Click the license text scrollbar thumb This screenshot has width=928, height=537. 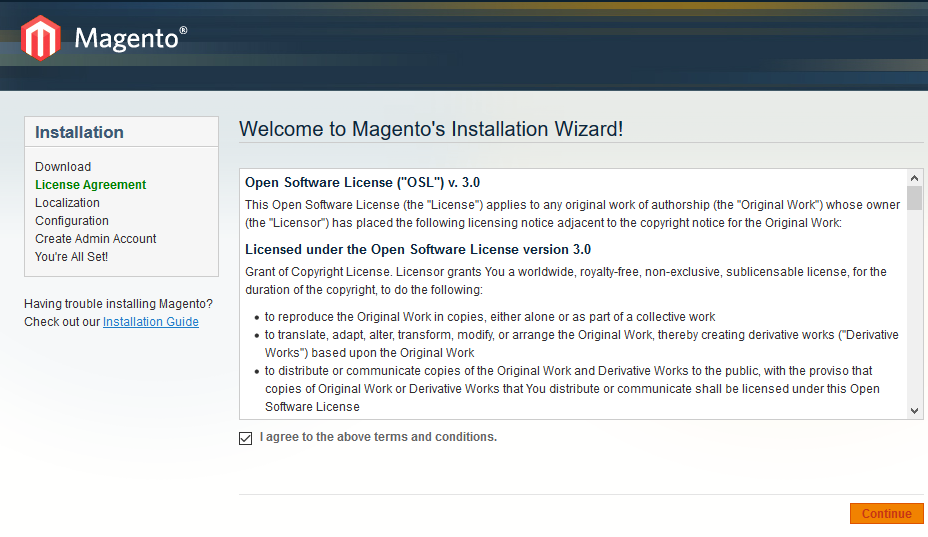pos(914,198)
